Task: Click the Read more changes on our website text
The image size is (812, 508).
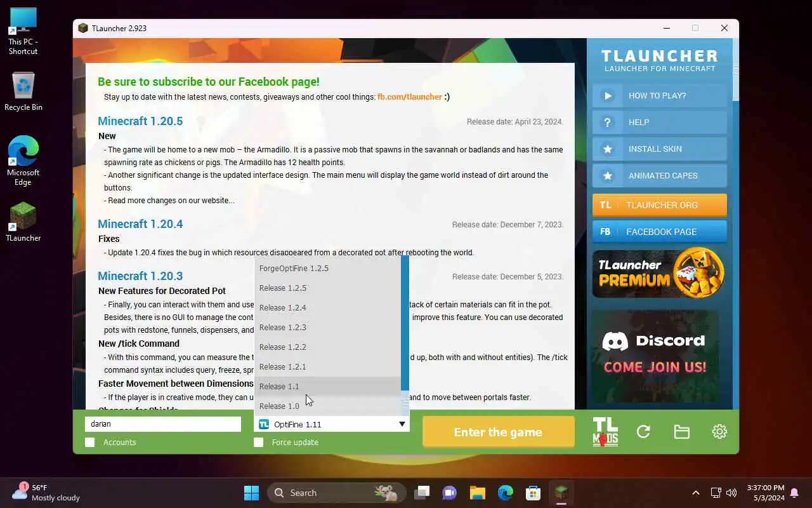Action: (x=171, y=201)
